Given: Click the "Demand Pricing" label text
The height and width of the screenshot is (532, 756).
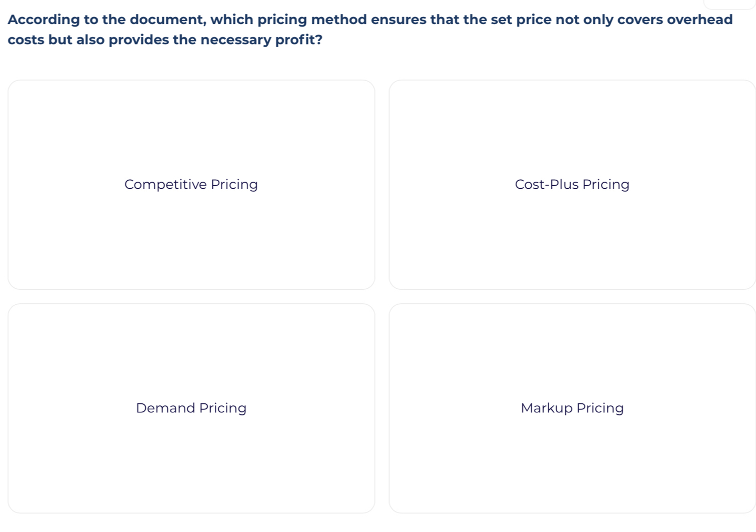Looking at the screenshot, I should [x=191, y=408].
